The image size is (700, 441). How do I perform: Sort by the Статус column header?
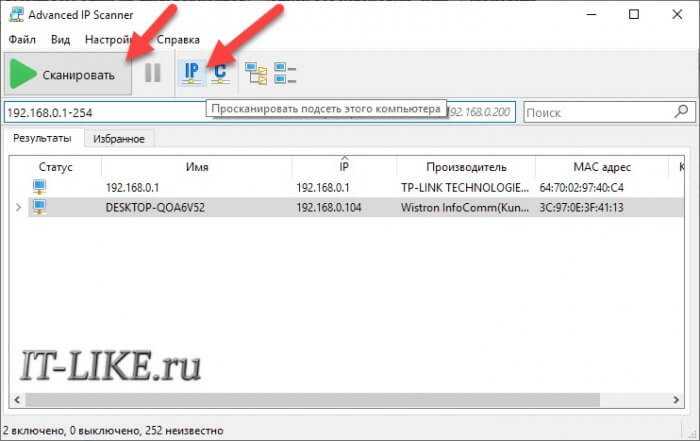click(x=55, y=167)
